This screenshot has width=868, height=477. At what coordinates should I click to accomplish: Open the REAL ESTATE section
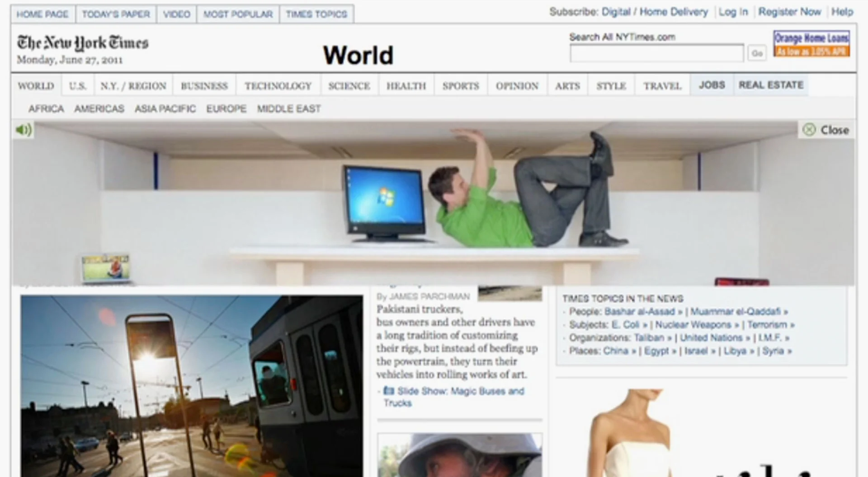point(771,85)
